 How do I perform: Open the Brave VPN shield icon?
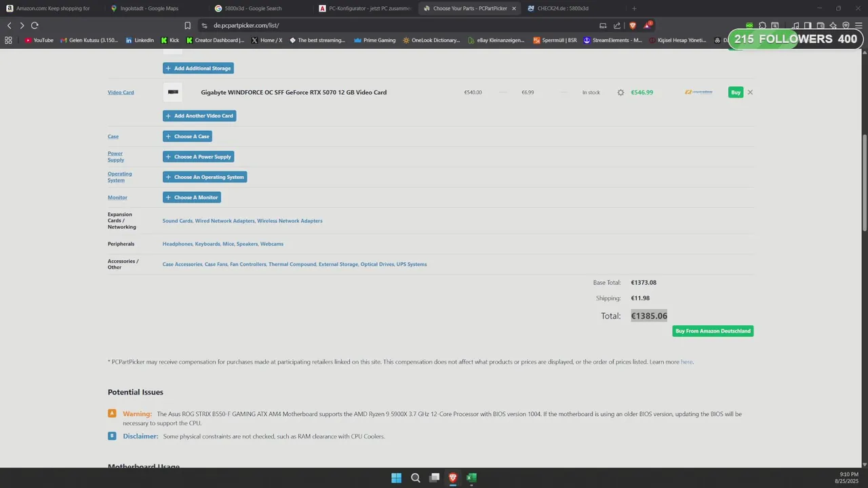click(x=846, y=25)
